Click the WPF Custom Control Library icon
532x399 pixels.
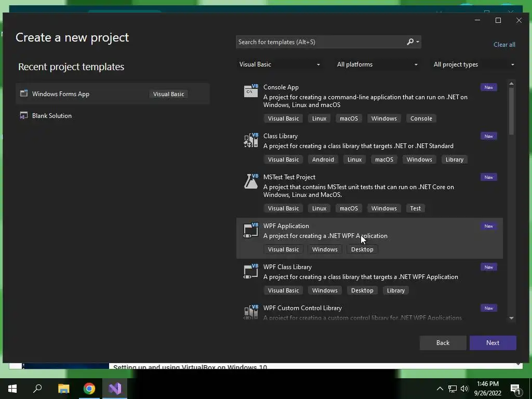point(251,312)
